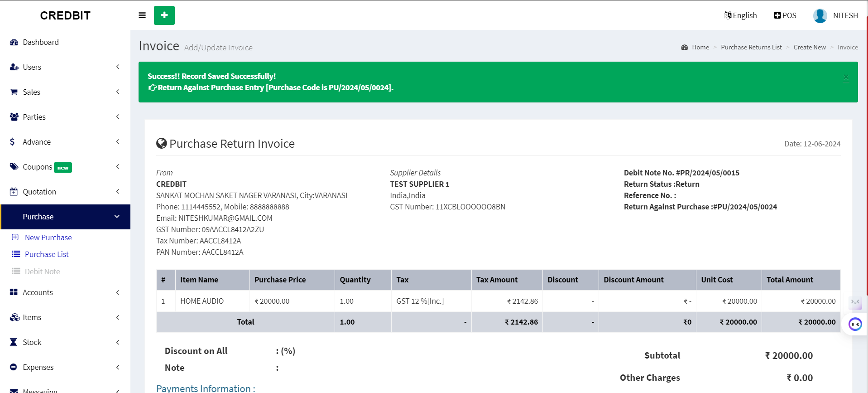Open the POS screen
This screenshot has width=868, height=393.
point(785,15)
